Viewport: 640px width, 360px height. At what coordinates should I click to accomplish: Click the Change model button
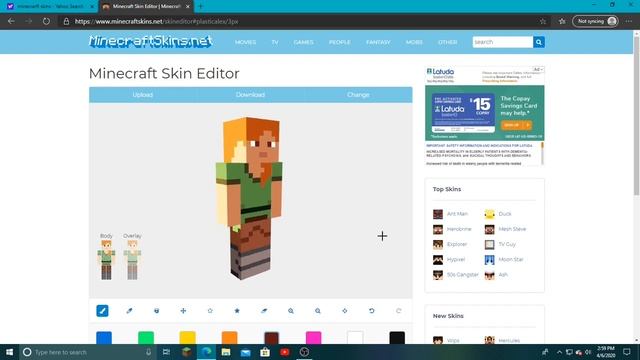tap(358, 95)
